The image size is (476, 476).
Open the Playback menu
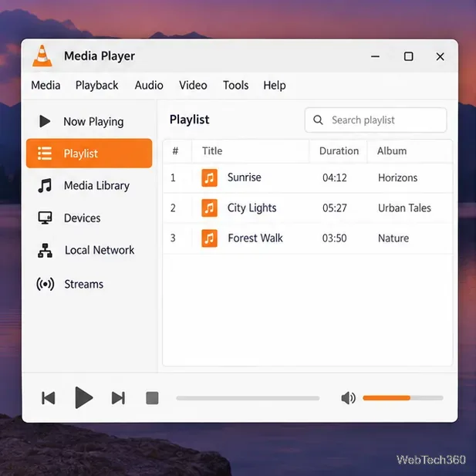(97, 86)
